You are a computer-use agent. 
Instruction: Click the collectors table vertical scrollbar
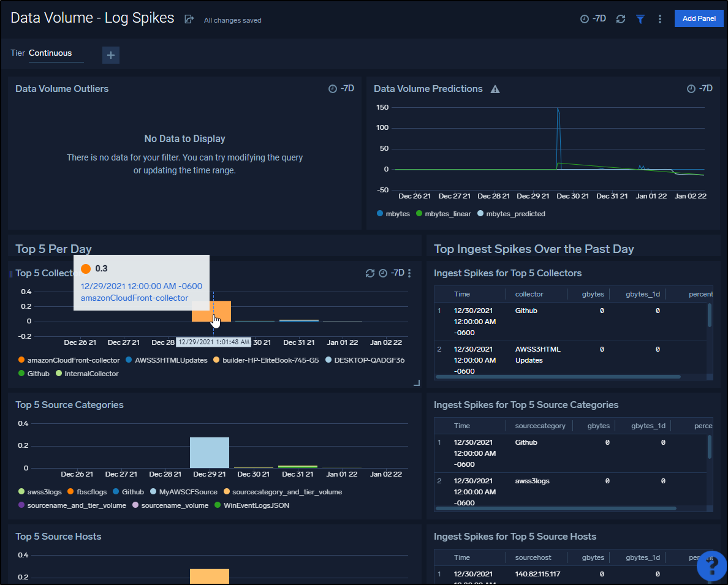point(710,315)
